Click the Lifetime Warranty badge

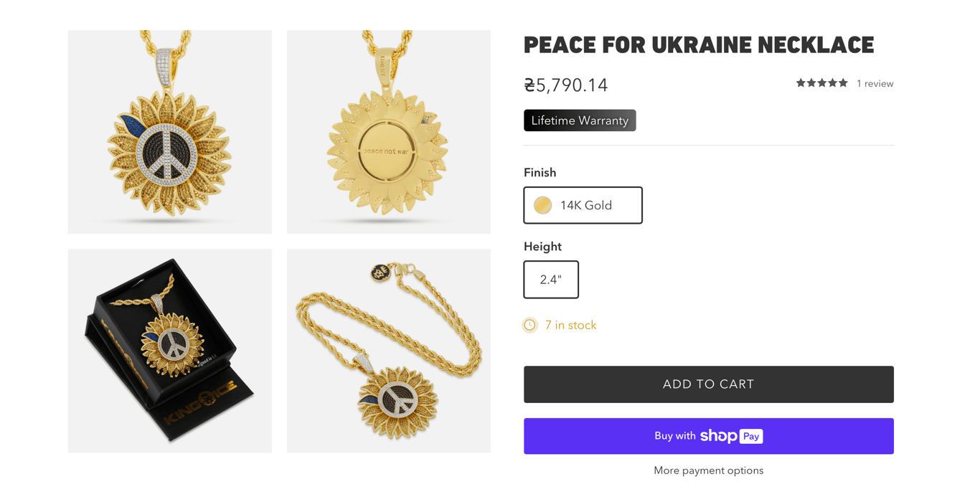[580, 120]
